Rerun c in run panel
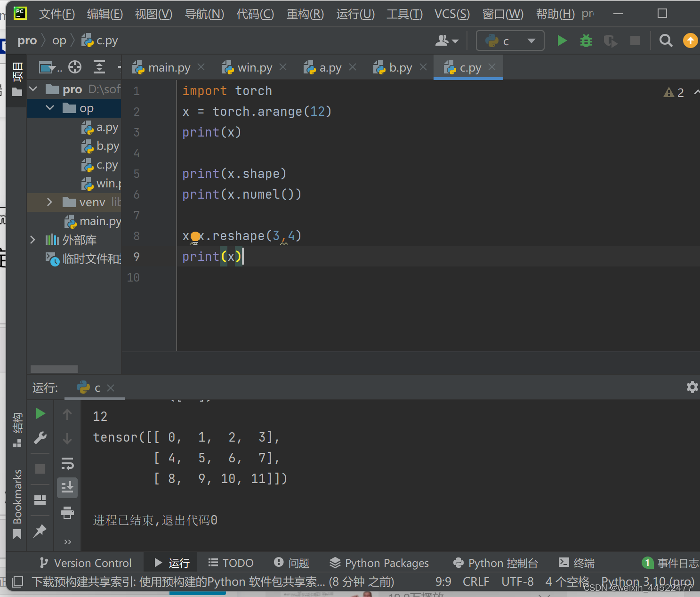The height and width of the screenshot is (597, 700). click(x=40, y=413)
